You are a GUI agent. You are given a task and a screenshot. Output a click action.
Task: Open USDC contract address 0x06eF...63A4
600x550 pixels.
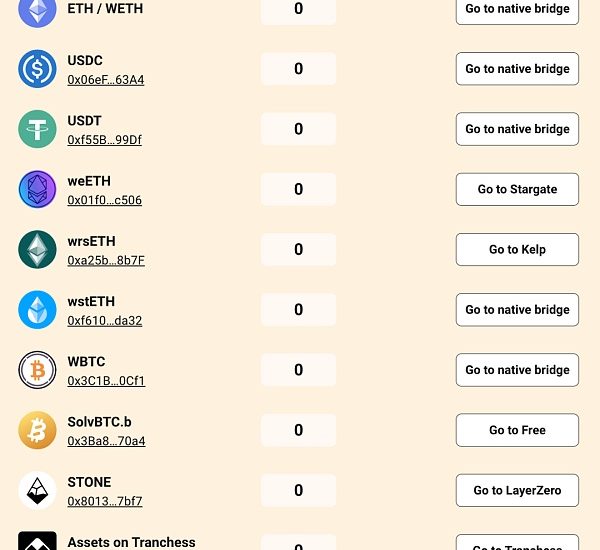point(106,80)
